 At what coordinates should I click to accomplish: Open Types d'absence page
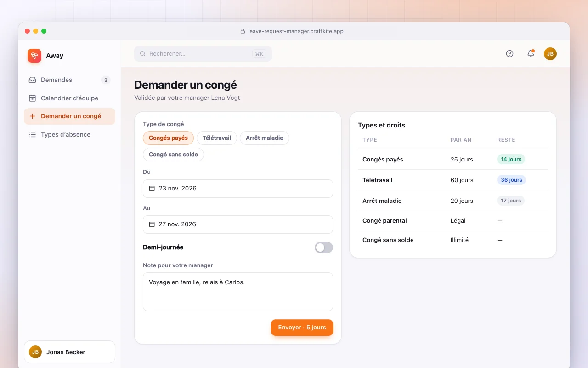click(x=69, y=135)
